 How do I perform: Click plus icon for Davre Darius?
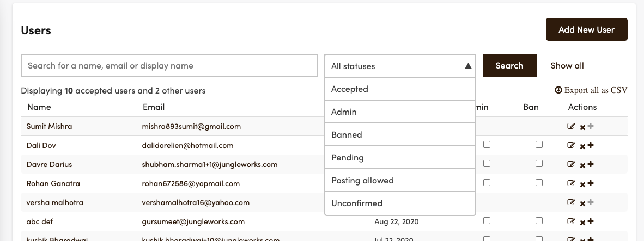coord(591,164)
